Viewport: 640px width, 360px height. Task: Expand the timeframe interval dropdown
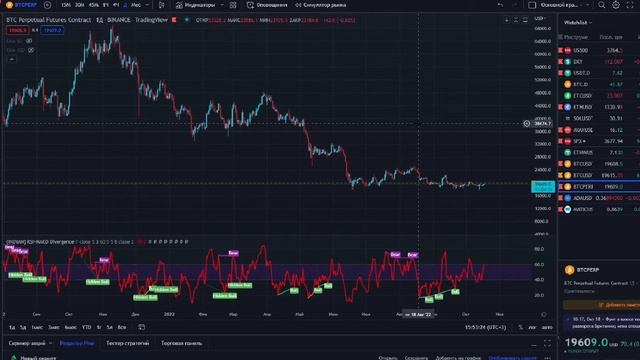tap(147, 5)
